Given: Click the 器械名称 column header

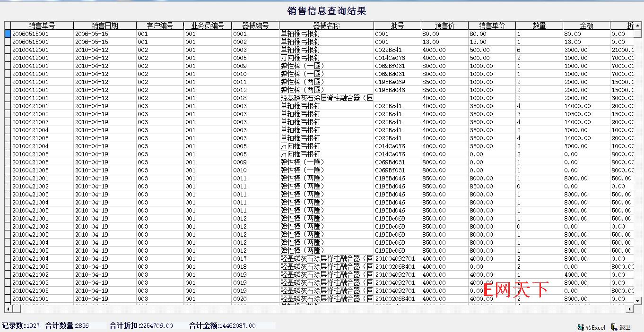Looking at the screenshot, I should 326,26.
